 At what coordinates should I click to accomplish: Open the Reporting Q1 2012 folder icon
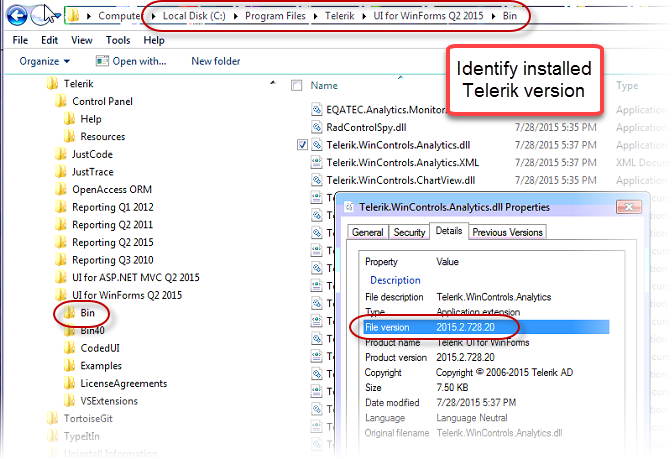click(61, 207)
